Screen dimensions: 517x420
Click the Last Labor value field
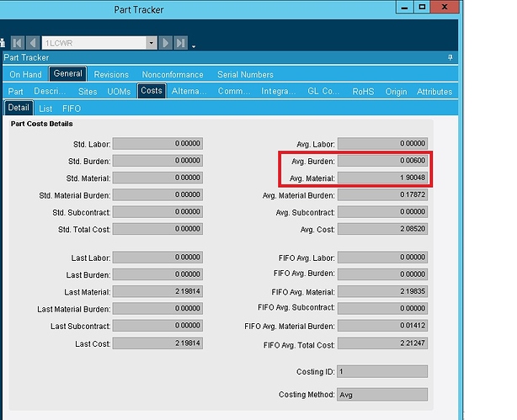[x=157, y=258]
